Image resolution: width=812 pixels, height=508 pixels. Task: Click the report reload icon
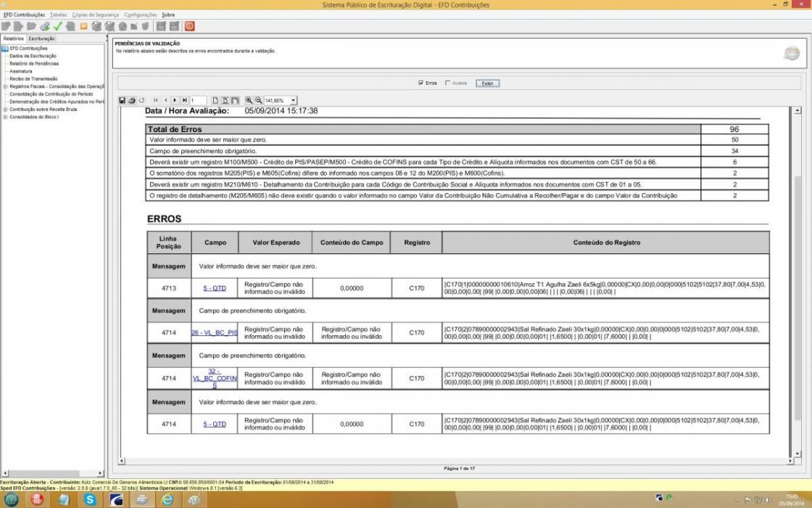(x=141, y=100)
